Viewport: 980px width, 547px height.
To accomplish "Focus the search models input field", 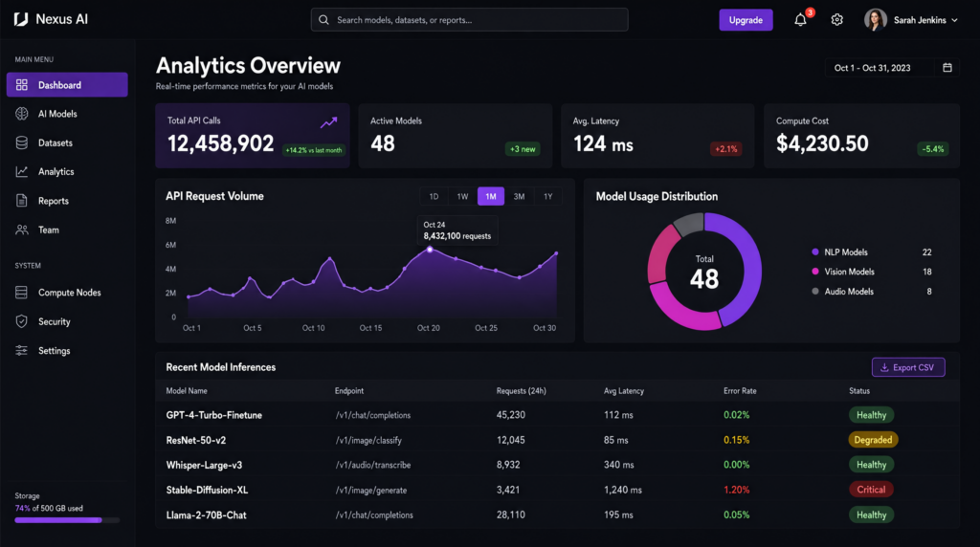I will coord(469,20).
